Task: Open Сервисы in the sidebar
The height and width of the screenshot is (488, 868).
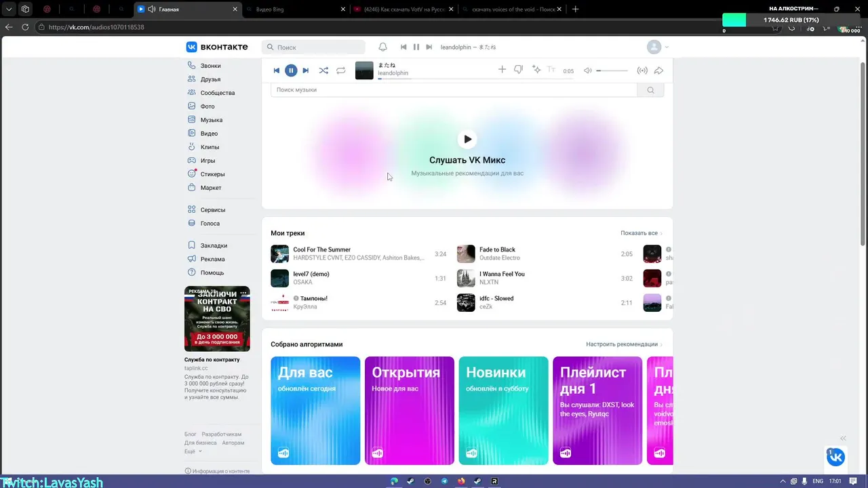Action: coord(212,210)
